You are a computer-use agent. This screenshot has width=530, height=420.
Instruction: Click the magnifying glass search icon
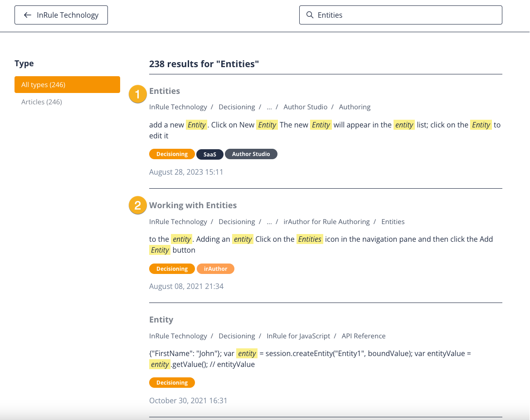point(310,15)
